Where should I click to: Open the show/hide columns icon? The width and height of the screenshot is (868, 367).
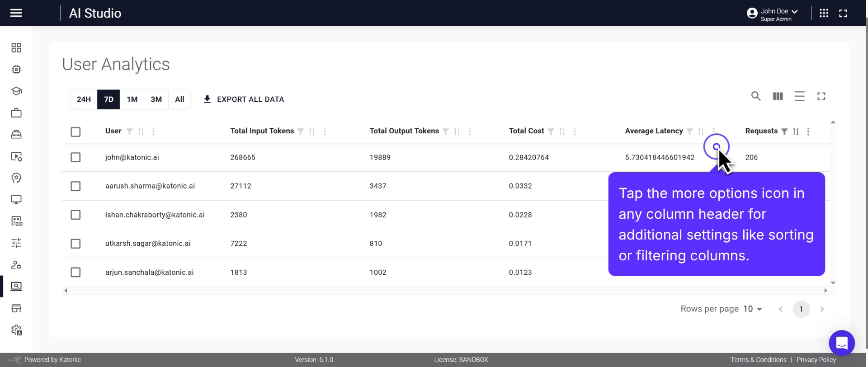tap(778, 96)
